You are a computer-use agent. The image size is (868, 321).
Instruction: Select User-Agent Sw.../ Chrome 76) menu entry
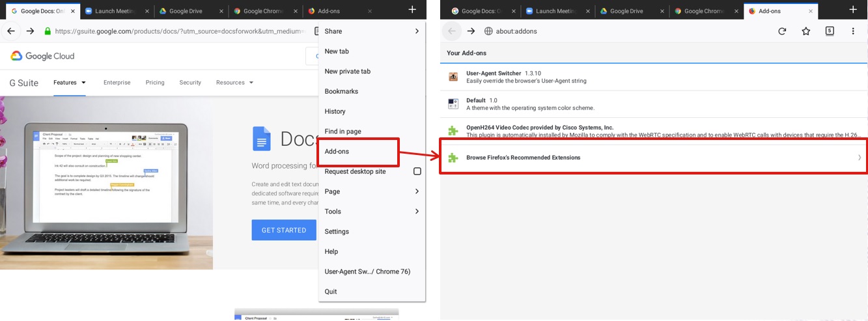click(x=372, y=272)
